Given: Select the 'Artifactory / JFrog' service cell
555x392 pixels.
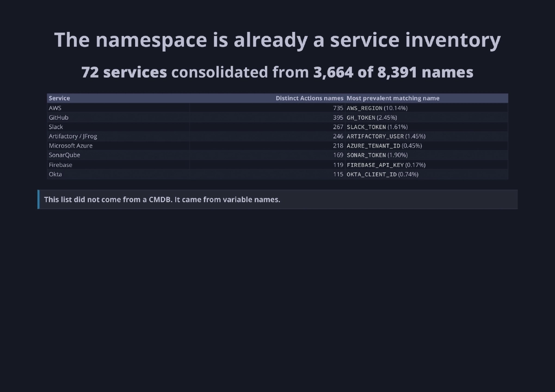Looking at the screenshot, I should pyautogui.click(x=118, y=136).
